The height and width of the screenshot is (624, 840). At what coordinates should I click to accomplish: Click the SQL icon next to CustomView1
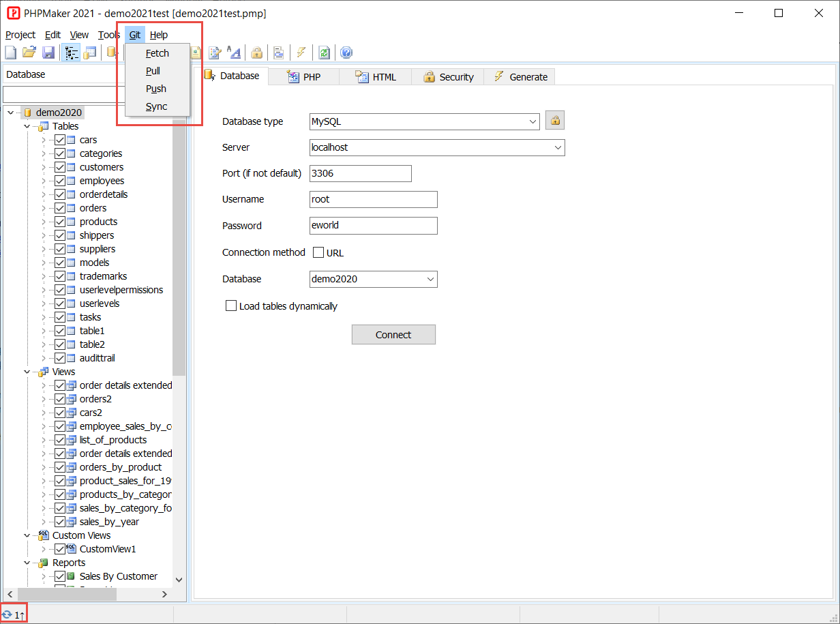click(x=71, y=549)
